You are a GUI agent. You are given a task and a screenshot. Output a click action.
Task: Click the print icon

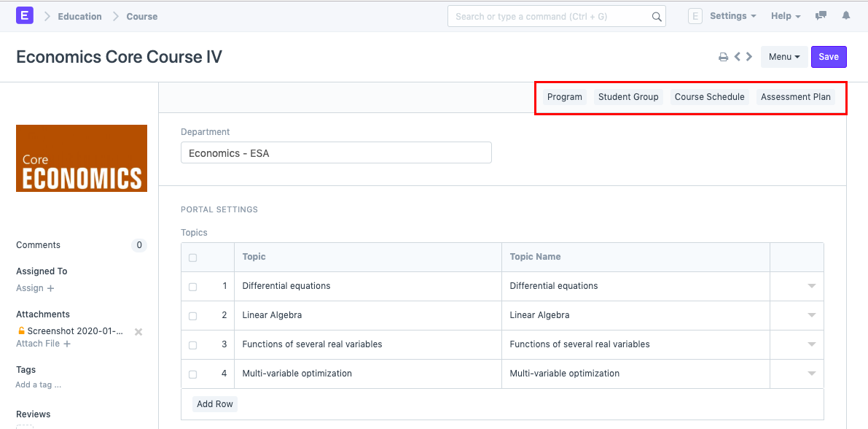(x=723, y=57)
